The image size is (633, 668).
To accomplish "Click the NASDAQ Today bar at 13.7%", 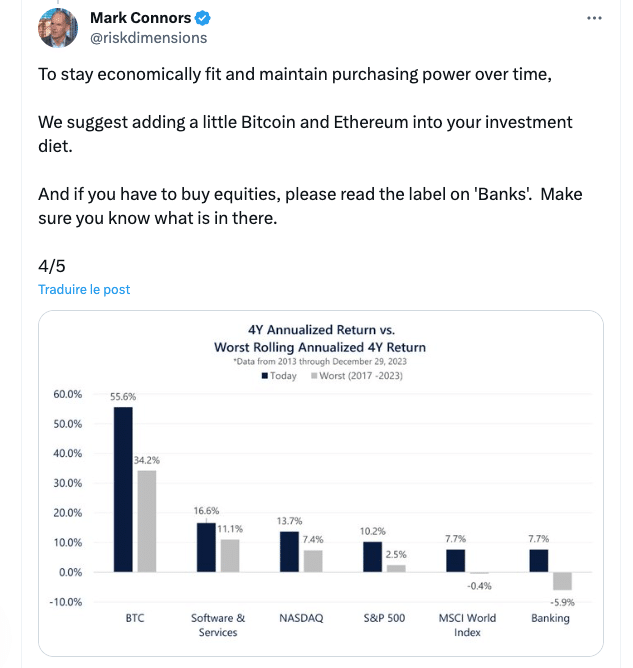I will pyautogui.click(x=288, y=551).
